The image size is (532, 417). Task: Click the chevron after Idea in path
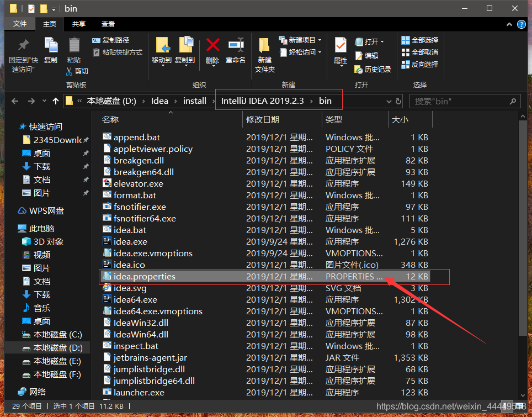(175, 101)
